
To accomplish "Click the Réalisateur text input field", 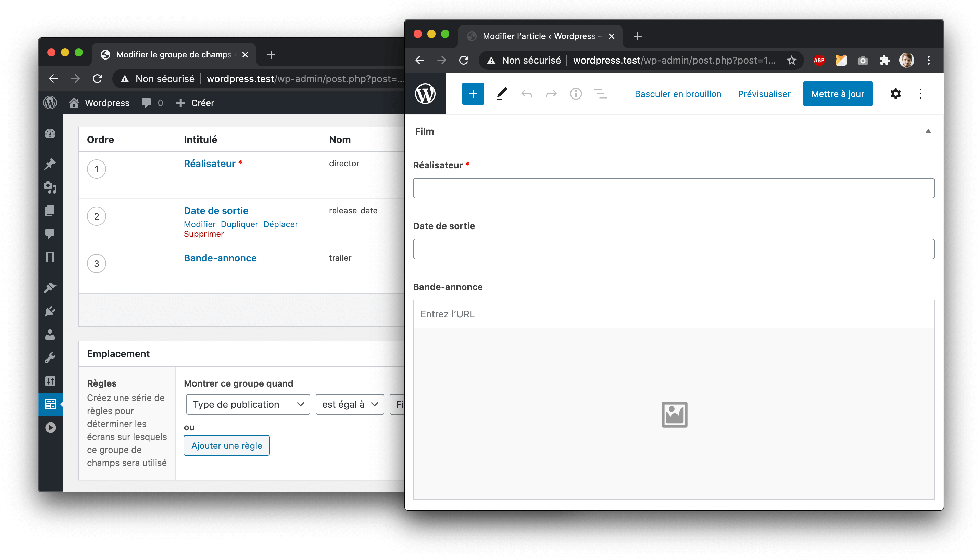I will [673, 188].
